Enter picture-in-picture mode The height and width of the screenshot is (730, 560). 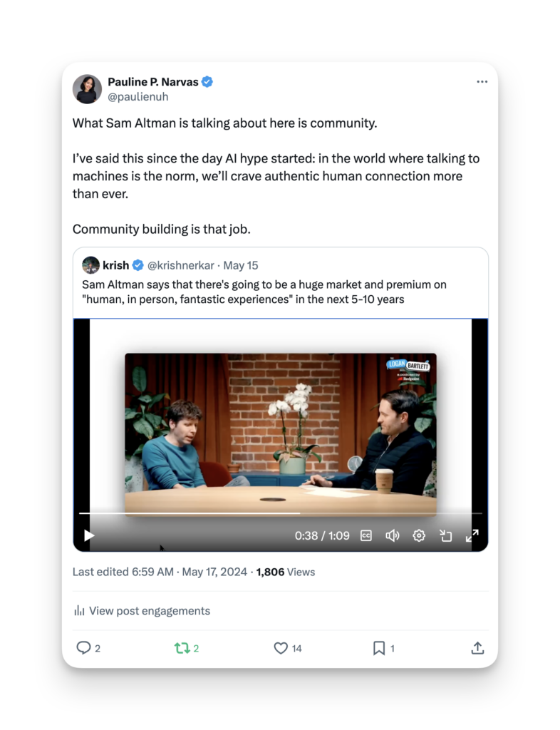[x=446, y=535]
